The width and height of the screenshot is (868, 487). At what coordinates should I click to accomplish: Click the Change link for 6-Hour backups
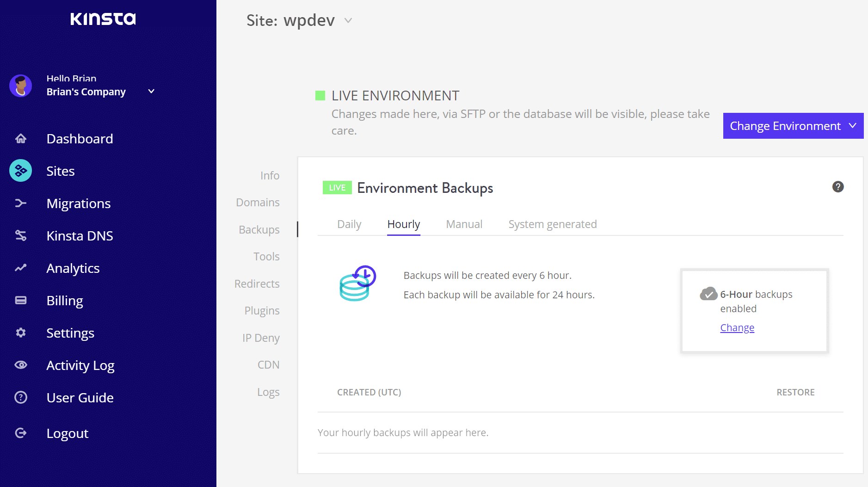pyautogui.click(x=737, y=327)
